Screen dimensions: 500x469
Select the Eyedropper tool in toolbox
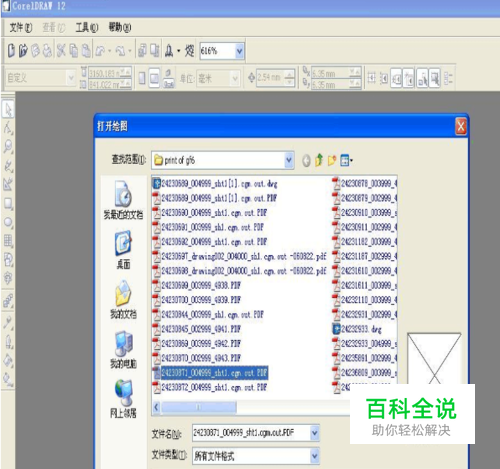(x=8, y=322)
